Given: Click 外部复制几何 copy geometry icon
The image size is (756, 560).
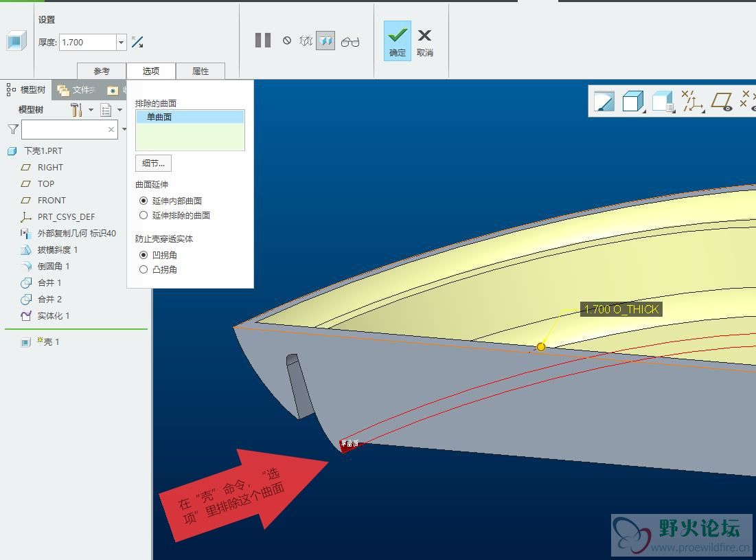Looking at the screenshot, I should (x=25, y=234).
